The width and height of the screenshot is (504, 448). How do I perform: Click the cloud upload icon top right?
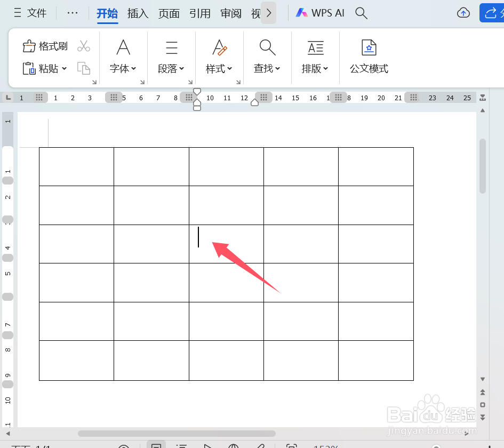[x=463, y=13]
